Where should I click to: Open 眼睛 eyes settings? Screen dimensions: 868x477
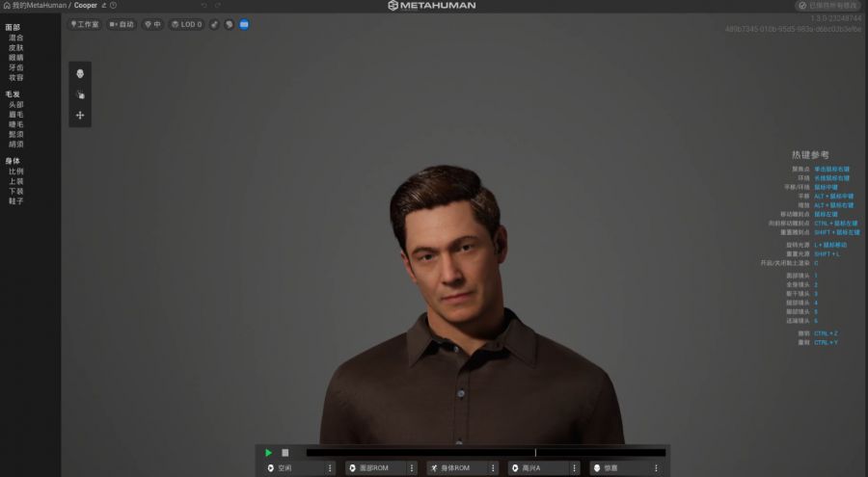tap(16, 58)
